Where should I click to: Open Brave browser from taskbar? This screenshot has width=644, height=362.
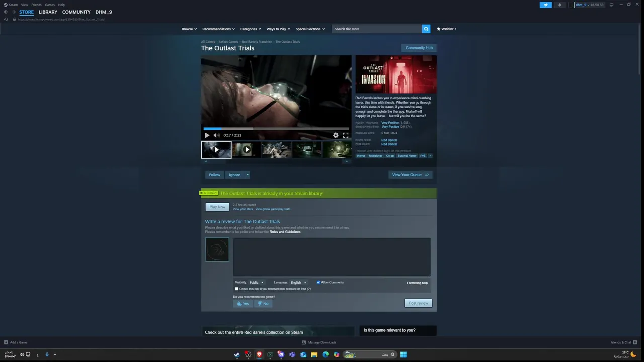(x=259, y=354)
